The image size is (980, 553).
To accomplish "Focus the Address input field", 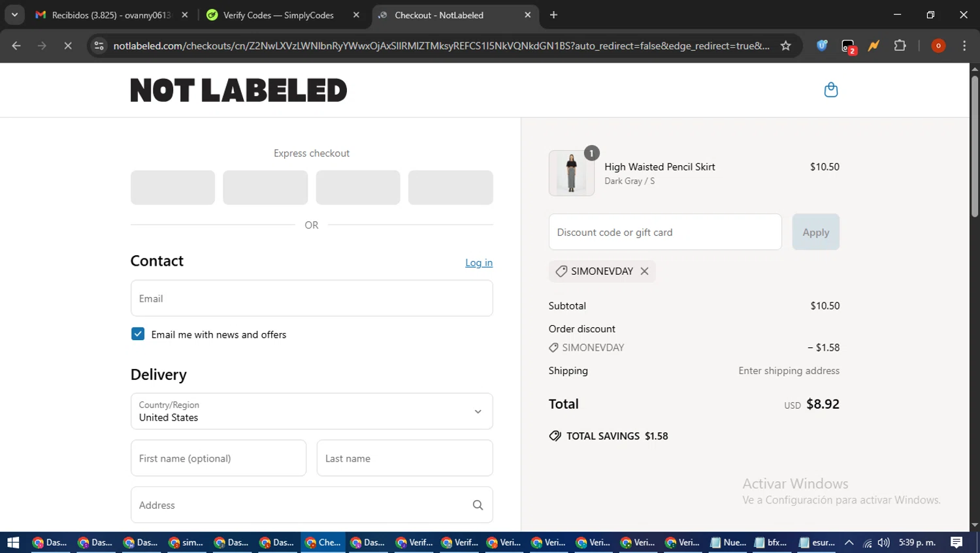I will pyautogui.click(x=312, y=505).
